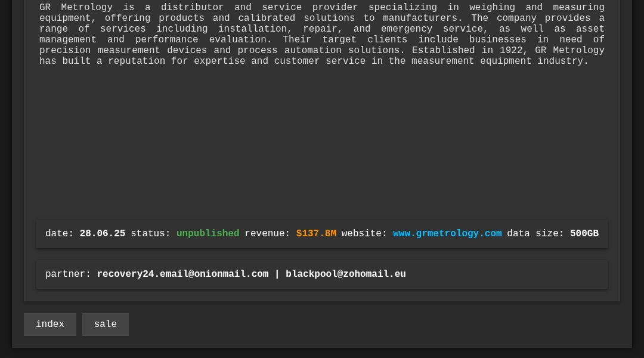Click the revenue figure $137.8M
This screenshot has height=358, width=644.
pos(316,233)
